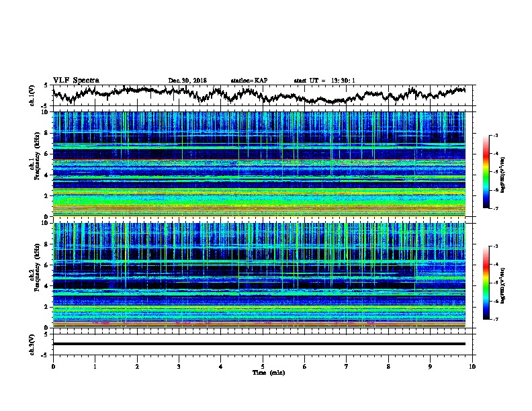Click the ch.1 frequency tick label '8'
This screenshot has height=411, width=532.
coord(47,133)
